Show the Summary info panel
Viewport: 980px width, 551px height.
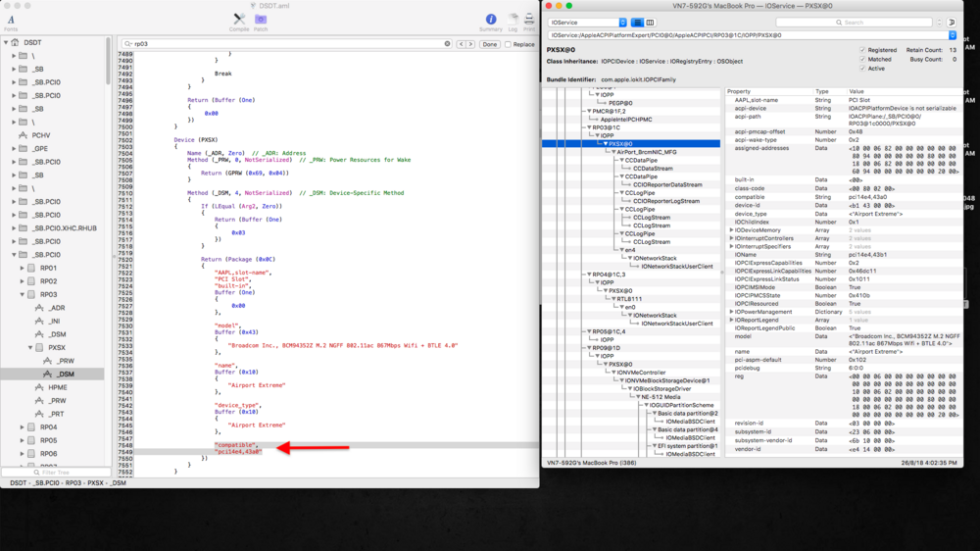pyautogui.click(x=491, y=20)
